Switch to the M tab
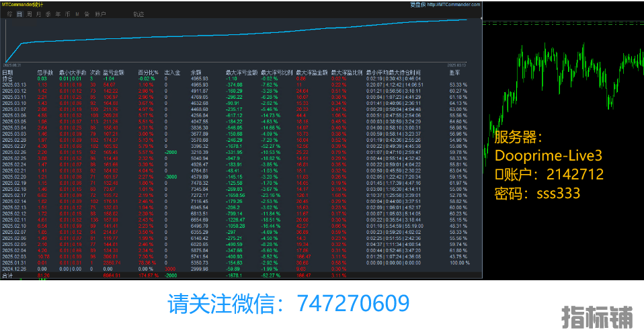Image resolution: width=644 pixels, height=334 pixels. point(77,14)
